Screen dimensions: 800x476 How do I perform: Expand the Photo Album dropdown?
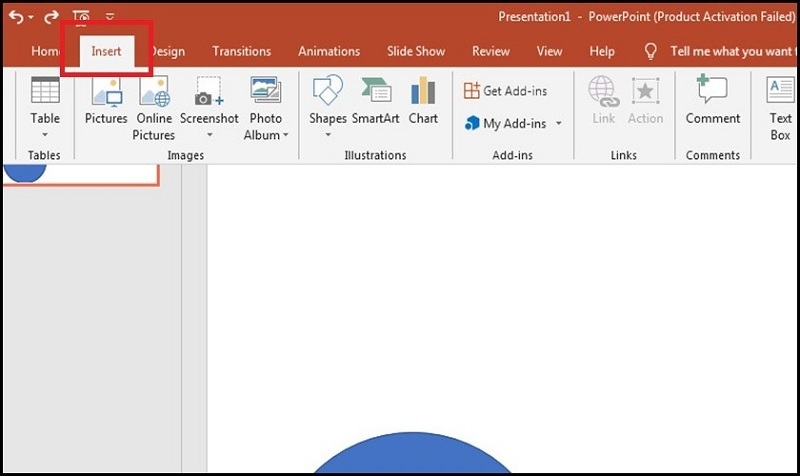285,135
